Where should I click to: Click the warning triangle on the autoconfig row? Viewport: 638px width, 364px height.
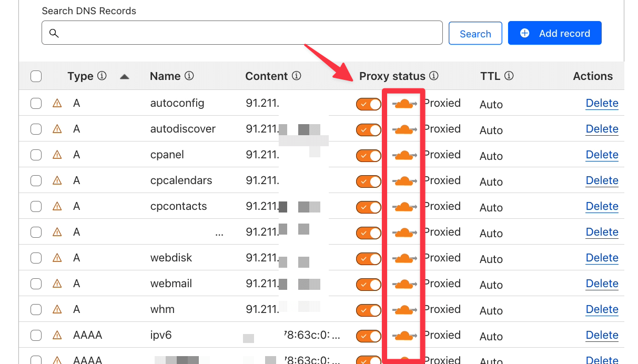56,104
